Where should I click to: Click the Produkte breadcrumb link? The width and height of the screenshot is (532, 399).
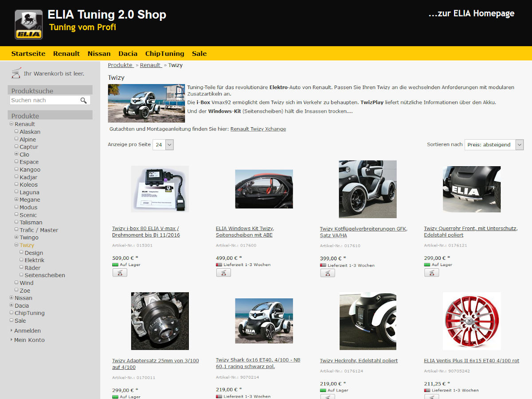pyautogui.click(x=121, y=65)
